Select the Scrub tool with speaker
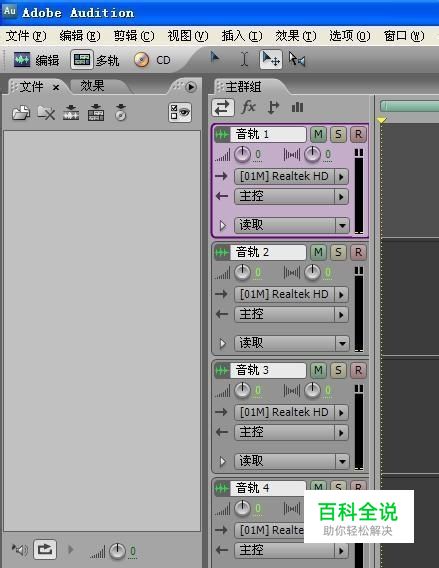This screenshot has height=568, width=439. coord(297,59)
